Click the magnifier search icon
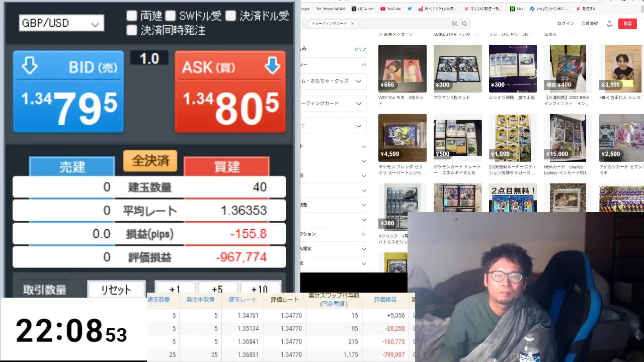This screenshot has width=644, height=362. pyautogui.click(x=464, y=24)
